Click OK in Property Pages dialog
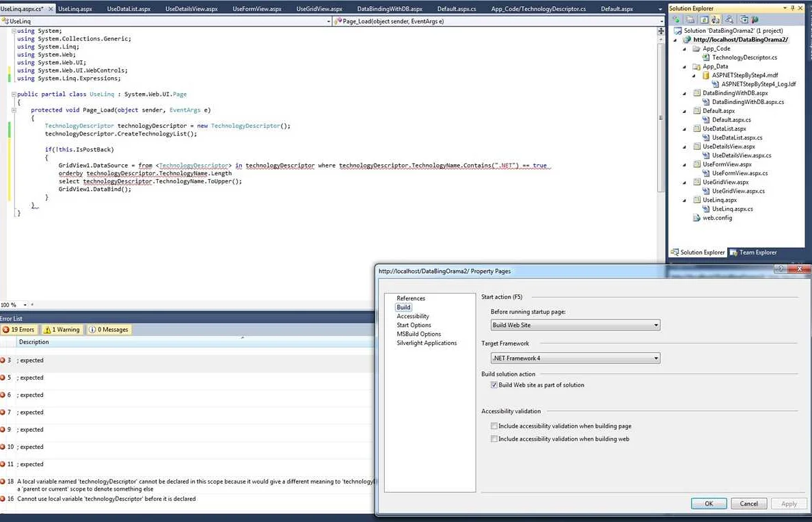Image resolution: width=812 pixels, height=522 pixels. [x=709, y=504]
